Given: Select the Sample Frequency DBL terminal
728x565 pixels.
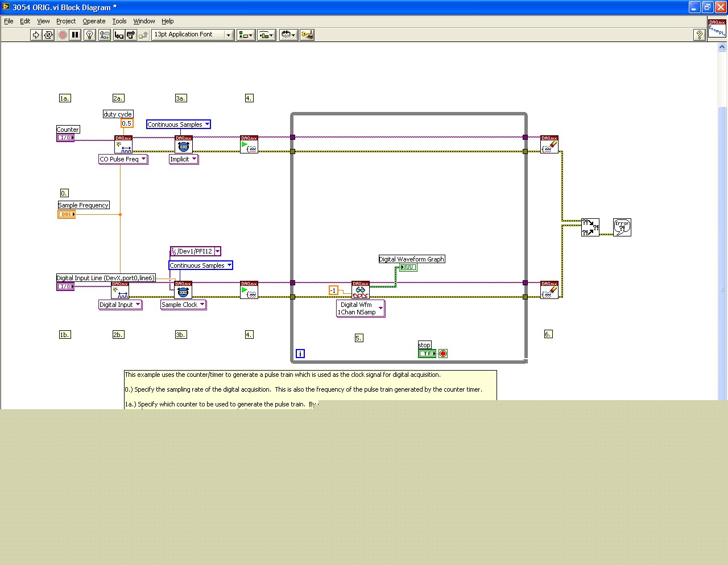Looking at the screenshot, I should click(x=67, y=214).
